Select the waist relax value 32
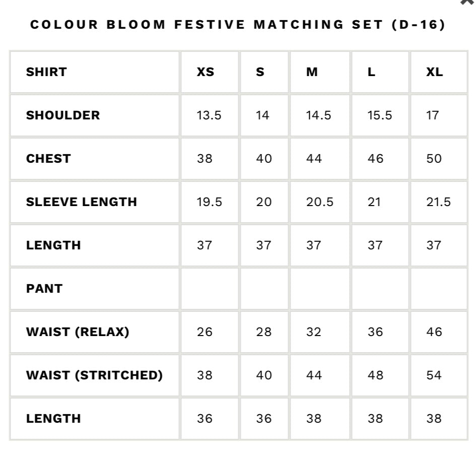 pos(314,332)
